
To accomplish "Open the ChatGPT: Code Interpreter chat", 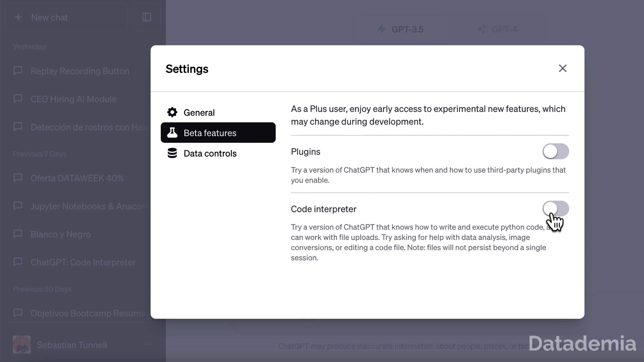I will (x=83, y=262).
